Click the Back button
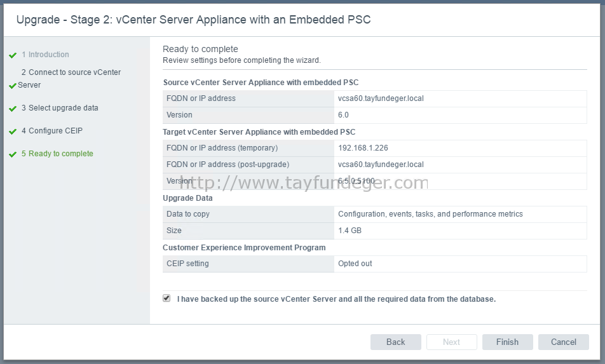Image resolution: width=605 pixels, height=364 pixels. 396,342
